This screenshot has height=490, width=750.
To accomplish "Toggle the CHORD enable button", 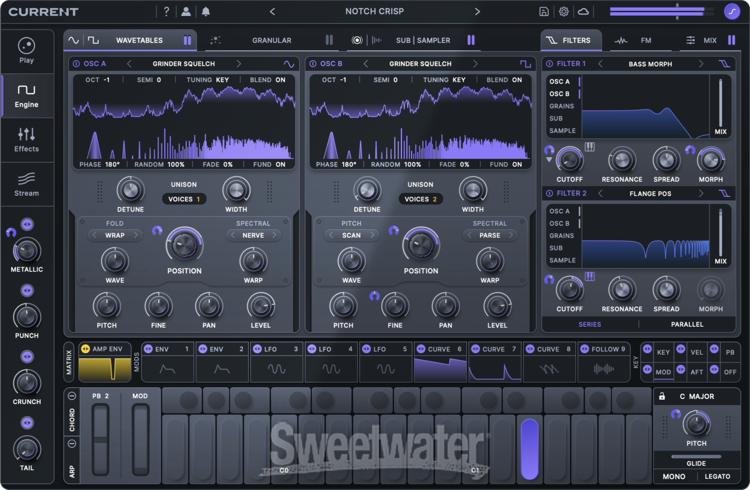I will pyautogui.click(x=72, y=396).
